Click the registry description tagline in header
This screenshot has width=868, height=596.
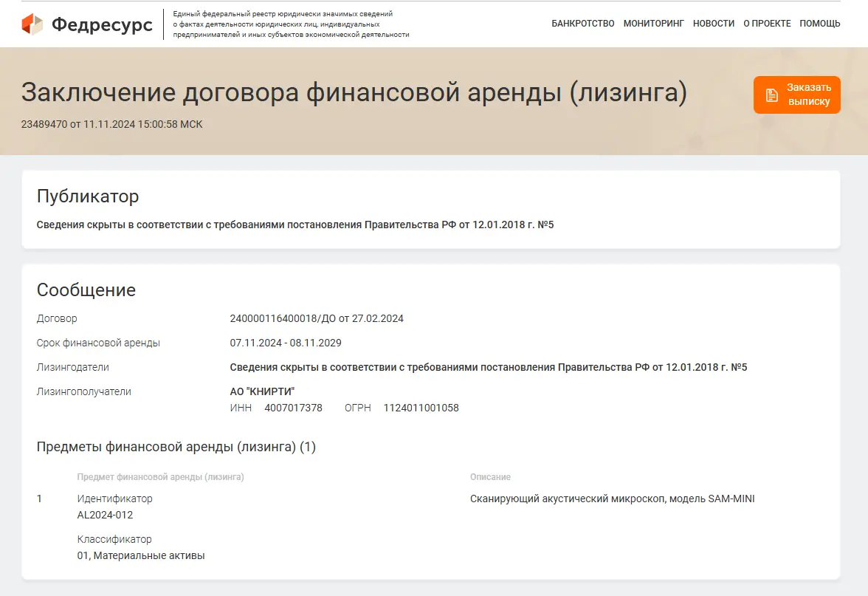[x=291, y=24]
